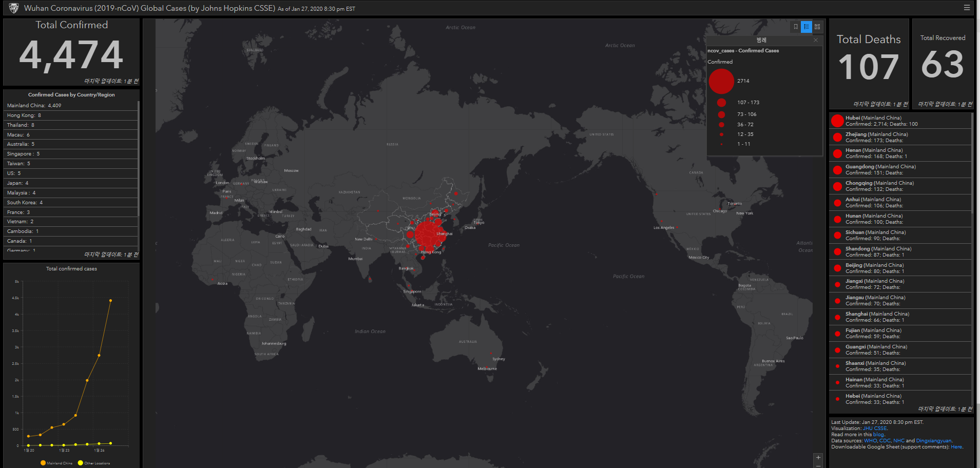Select the Anhui province row
Viewport: 980px width, 468px height.
(900, 203)
